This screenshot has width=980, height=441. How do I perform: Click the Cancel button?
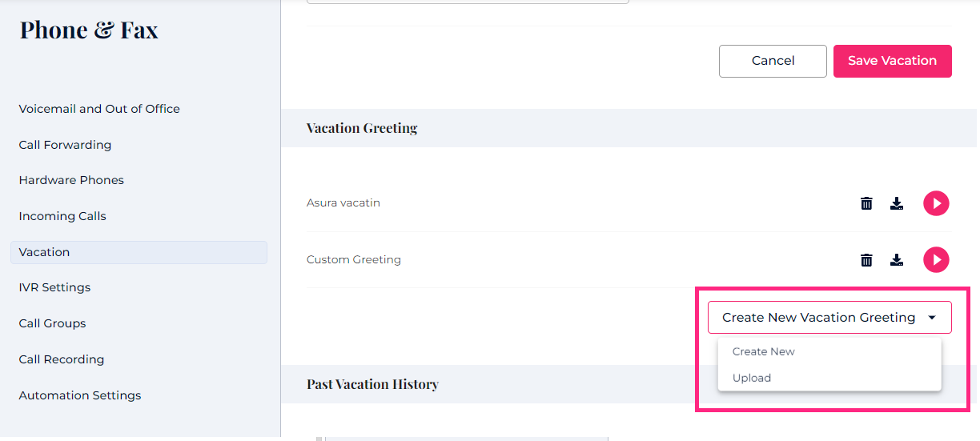[773, 61]
